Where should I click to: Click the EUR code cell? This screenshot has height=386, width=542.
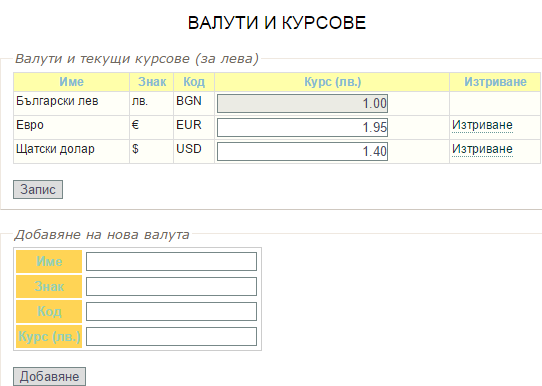[194, 128]
